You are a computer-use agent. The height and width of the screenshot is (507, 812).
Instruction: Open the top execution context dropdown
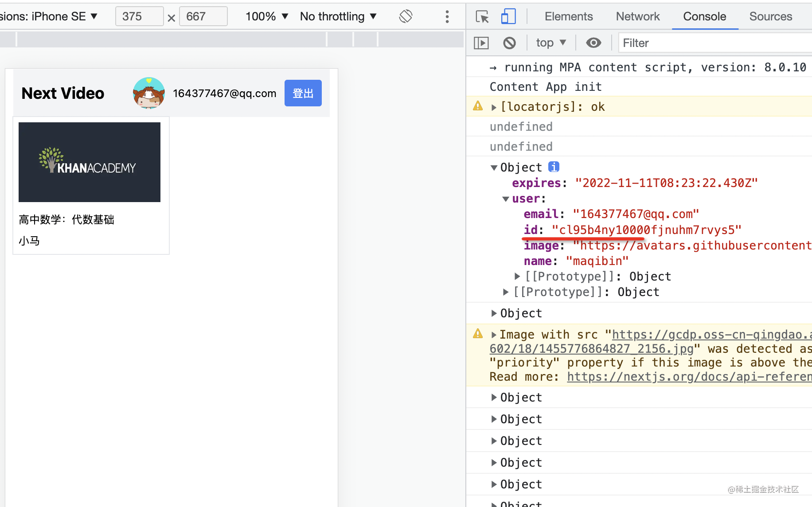pyautogui.click(x=550, y=43)
